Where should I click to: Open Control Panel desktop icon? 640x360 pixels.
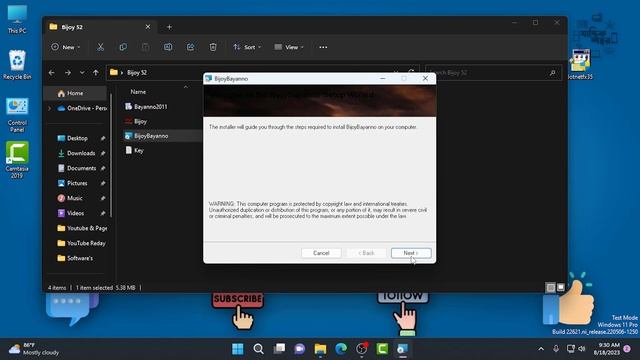(17, 115)
